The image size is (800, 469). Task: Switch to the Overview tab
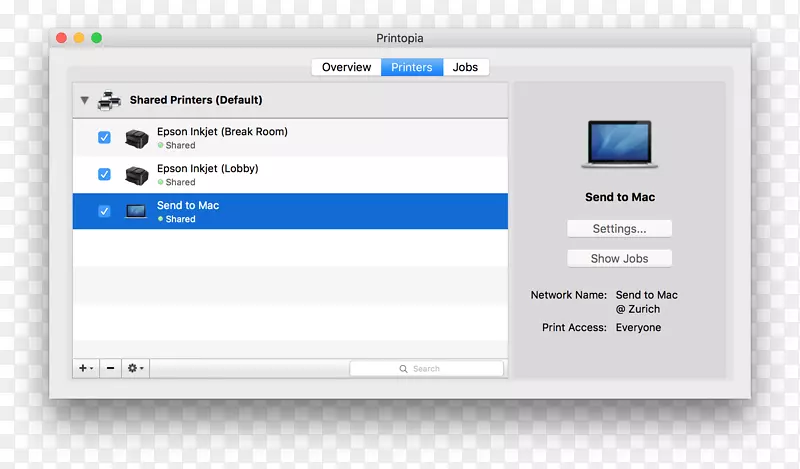point(346,67)
